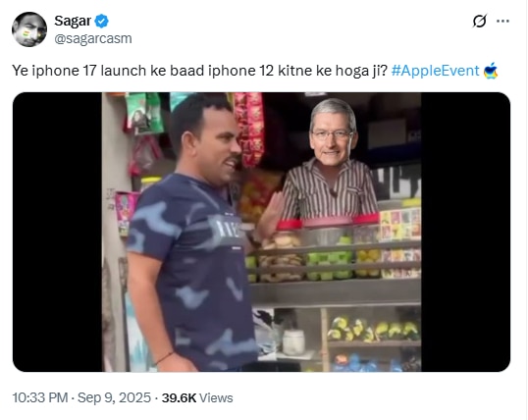Image resolution: width=528 pixels, height=420 pixels.
Task: Click the shopkeeper in striped shirt
Action: [x=329, y=162]
